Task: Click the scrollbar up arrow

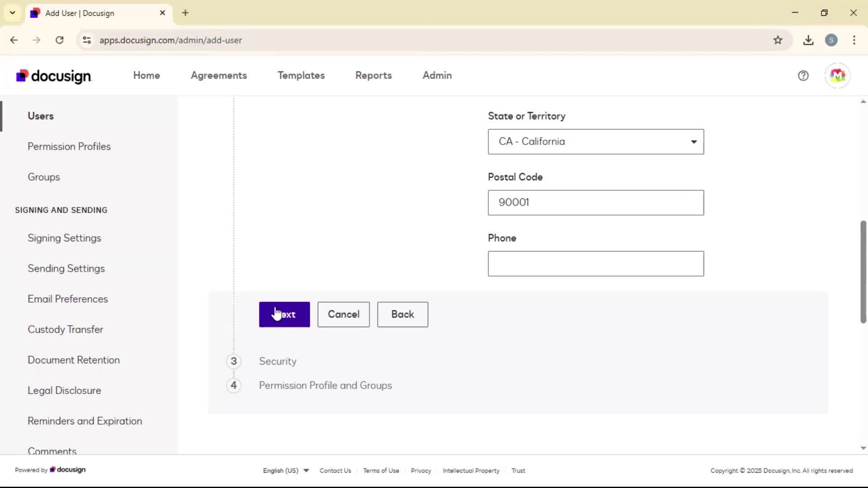Action: tap(863, 102)
